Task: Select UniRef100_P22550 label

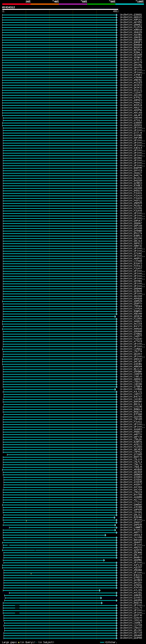Action: [x=131, y=319]
